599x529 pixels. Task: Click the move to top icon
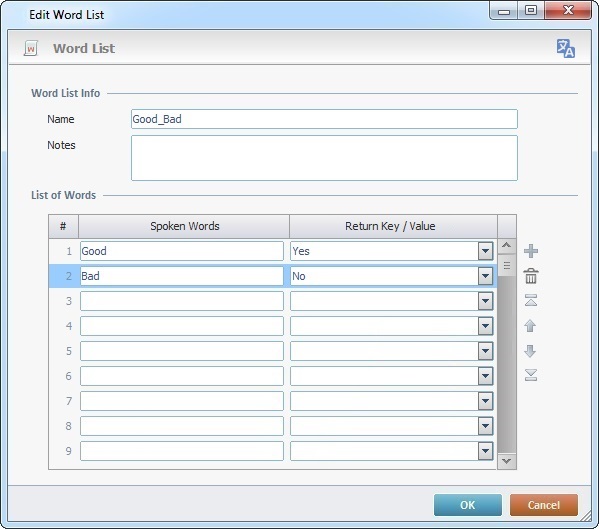click(531, 300)
